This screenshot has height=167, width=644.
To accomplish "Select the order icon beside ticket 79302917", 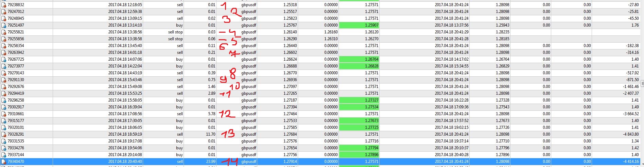I will pos(4,107).
